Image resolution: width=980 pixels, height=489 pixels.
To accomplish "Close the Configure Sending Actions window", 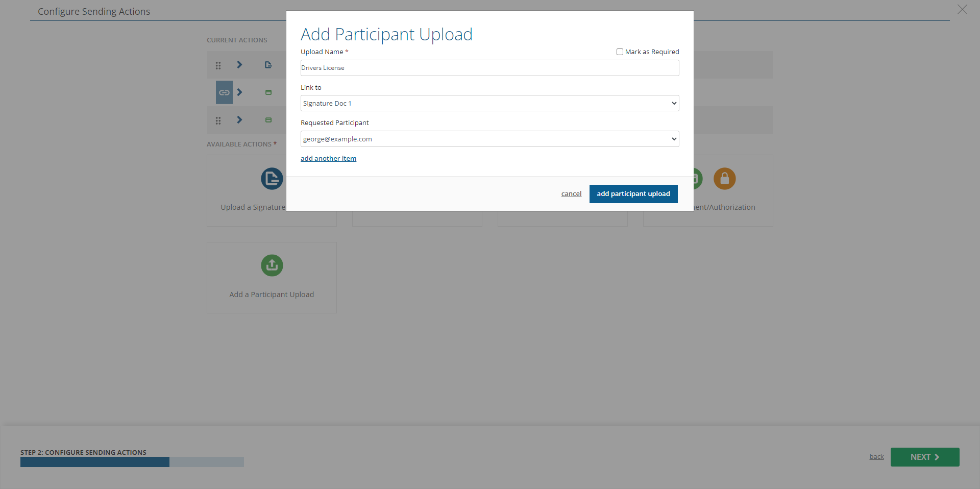I will click(962, 10).
